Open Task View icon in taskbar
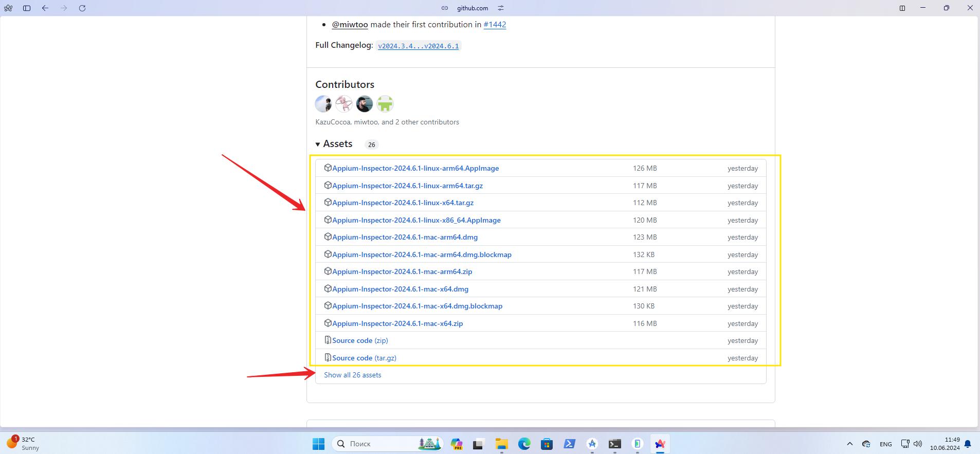Image resolution: width=980 pixels, height=454 pixels. coord(479,444)
